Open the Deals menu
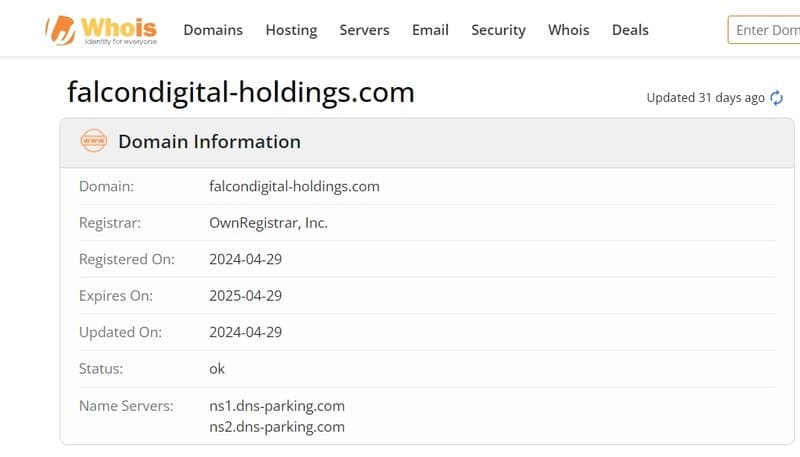This screenshot has height=457, width=800. click(x=630, y=30)
